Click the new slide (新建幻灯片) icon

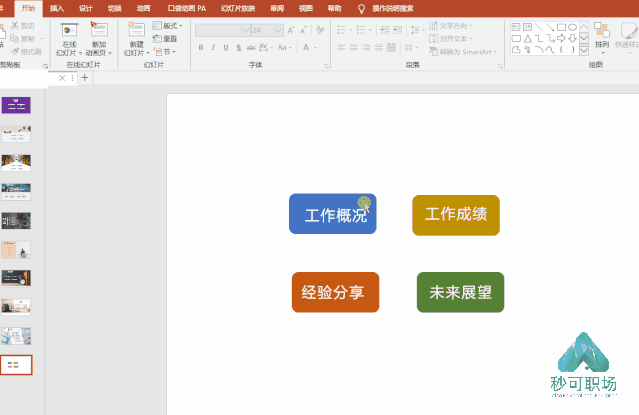coord(137,29)
